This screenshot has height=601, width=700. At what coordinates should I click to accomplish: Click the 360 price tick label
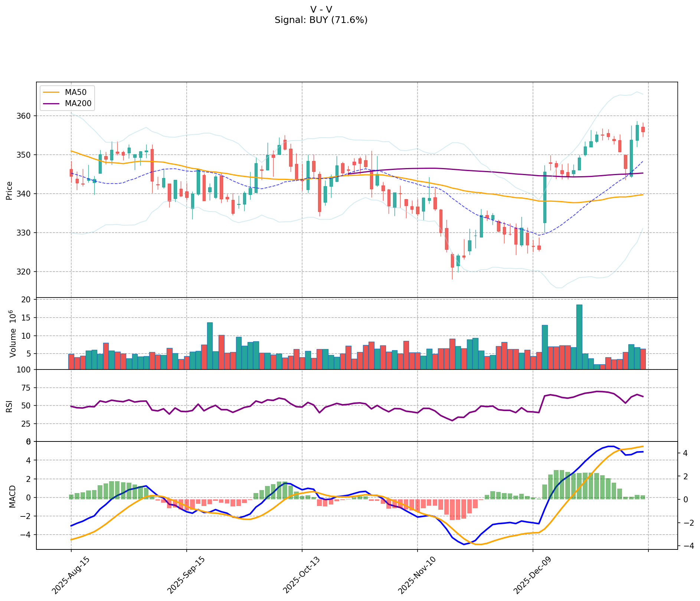[x=23, y=116]
